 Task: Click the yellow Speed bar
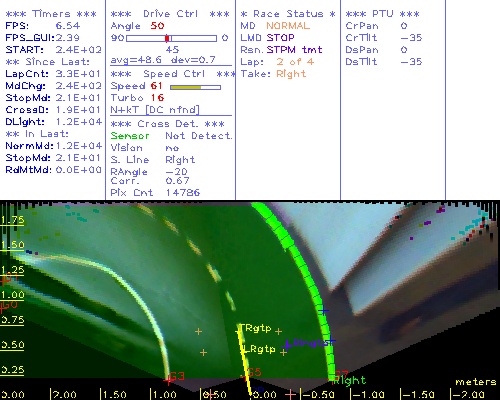(x=186, y=87)
